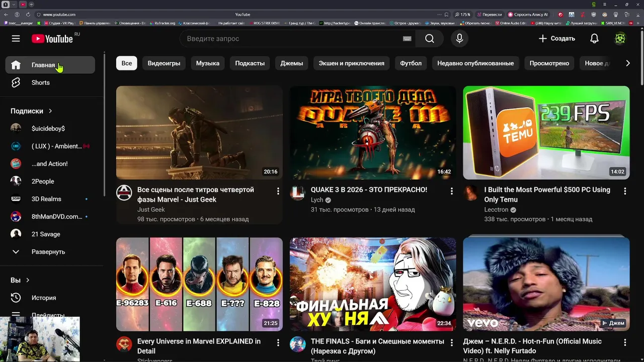Open the Online Audio Editor bookmark

[x=511, y=23]
